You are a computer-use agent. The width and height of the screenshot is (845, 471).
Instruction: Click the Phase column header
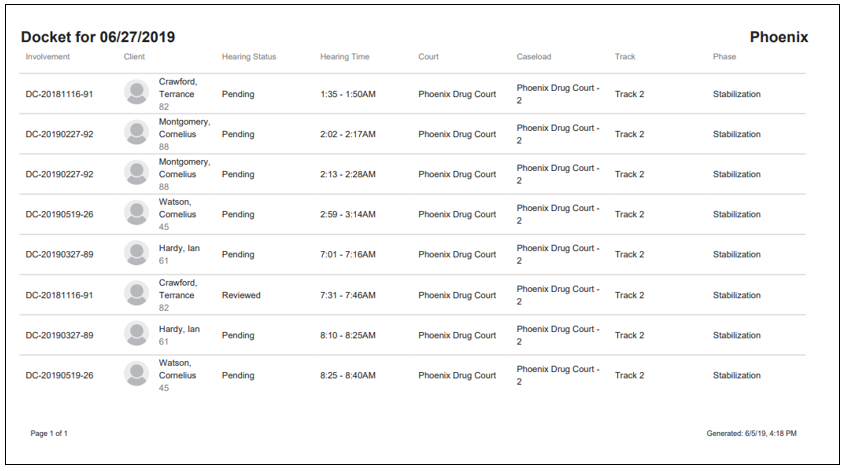pyautogui.click(x=724, y=57)
